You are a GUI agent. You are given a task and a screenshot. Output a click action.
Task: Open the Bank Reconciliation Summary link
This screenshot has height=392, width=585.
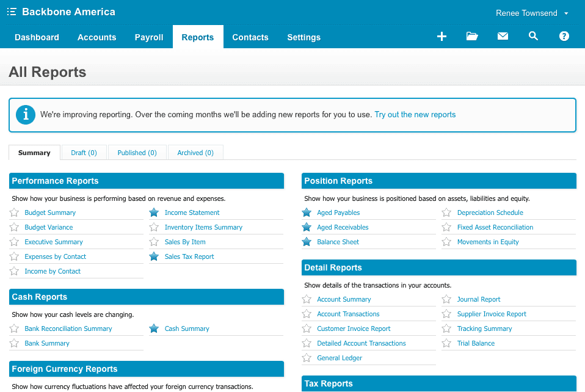(x=68, y=328)
